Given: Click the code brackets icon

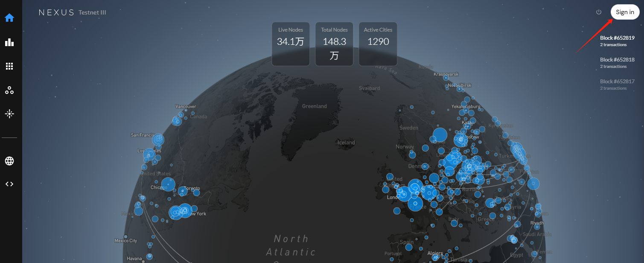Looking at the screenshot, I should tap(9, 184).
